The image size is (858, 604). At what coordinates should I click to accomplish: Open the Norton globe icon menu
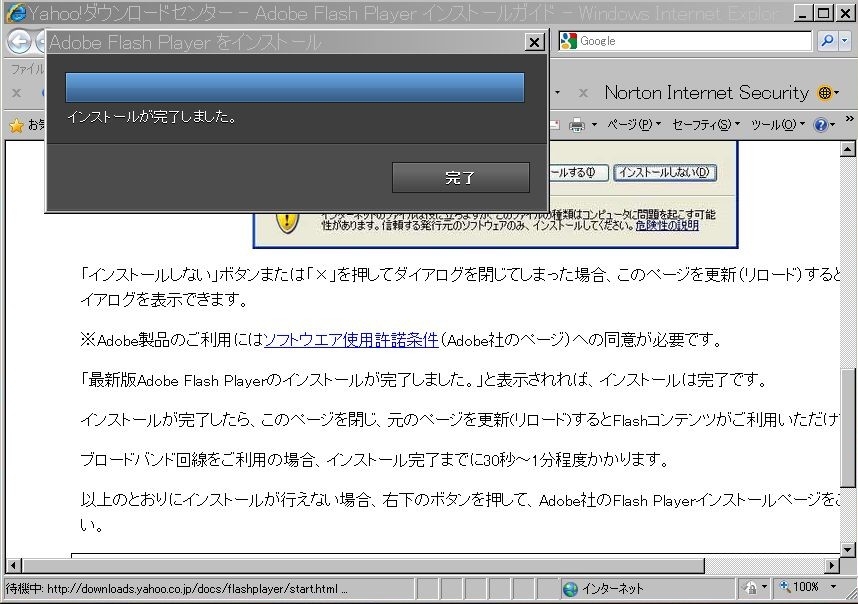point(828,93)
